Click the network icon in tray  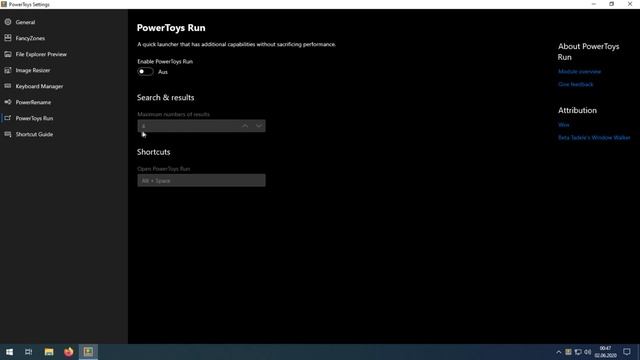click(578, 352)
